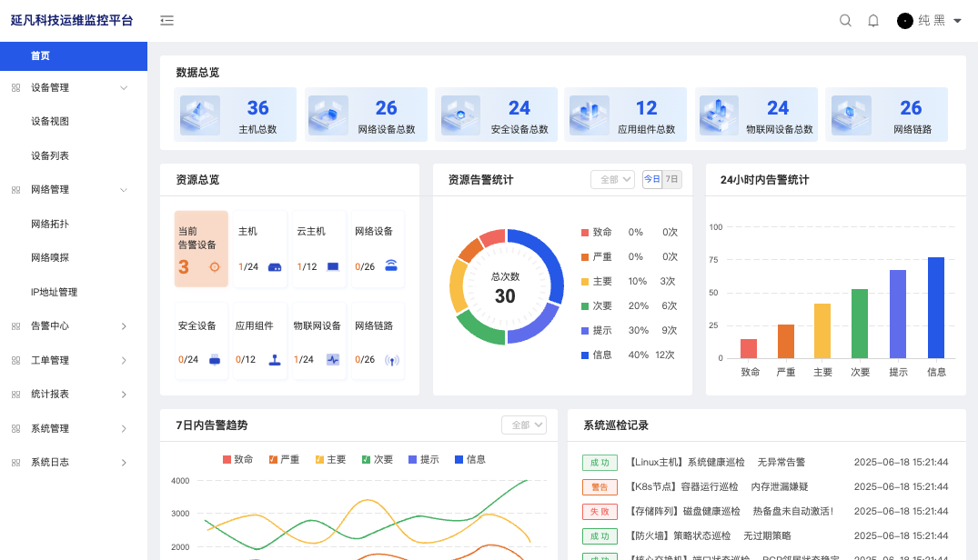
Task: Click the black user avatar circle
Action: (x=904, y=21)
